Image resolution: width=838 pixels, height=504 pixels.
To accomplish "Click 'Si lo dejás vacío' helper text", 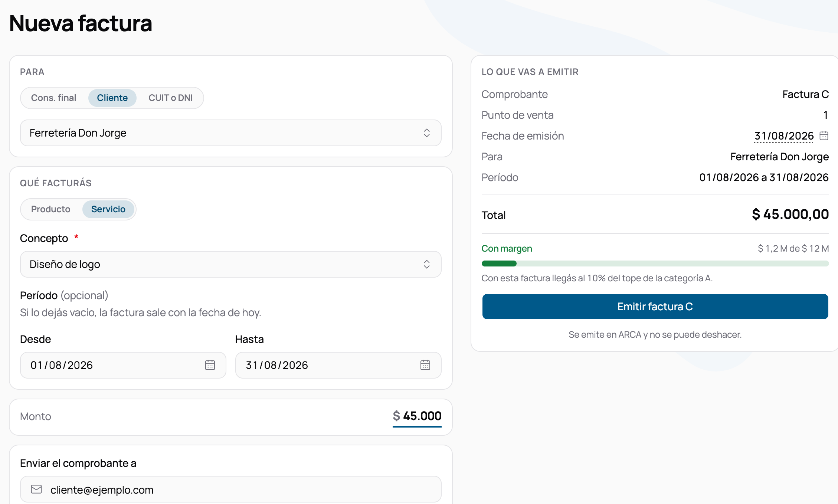I will [x=141, y=312].
